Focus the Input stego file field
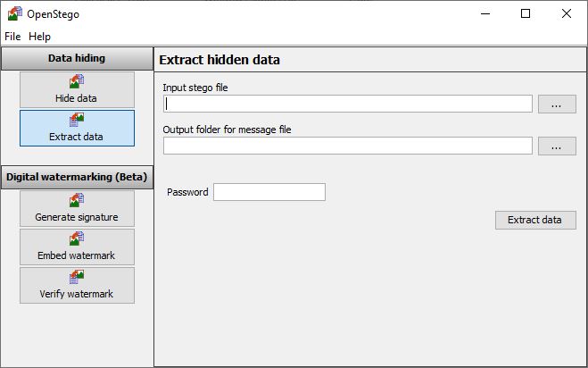The height and width of the screenshot is (368, 588). (348, 104)
